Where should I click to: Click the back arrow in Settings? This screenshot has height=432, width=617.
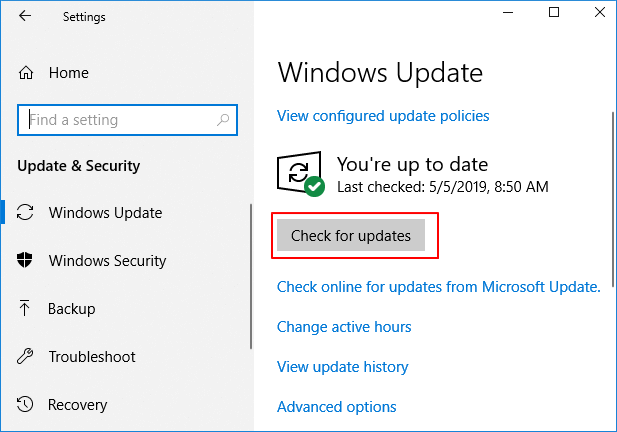point(24,17)
